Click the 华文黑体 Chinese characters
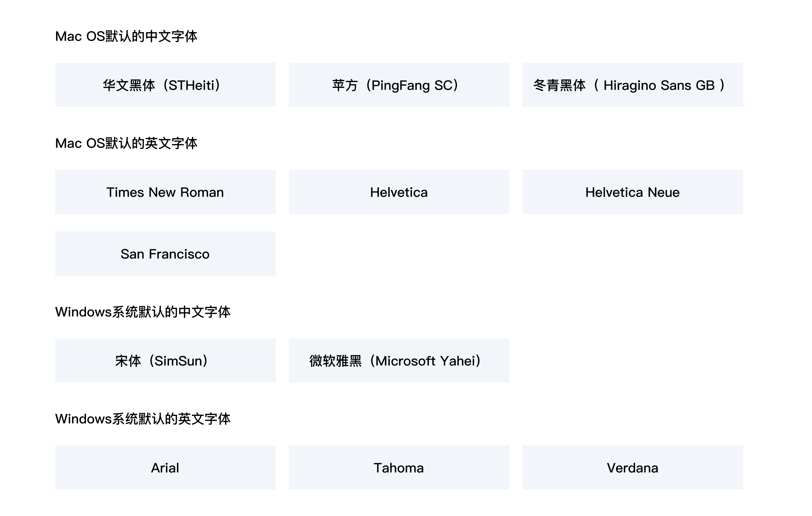This screenshot has height=516, width=812. 129,85
